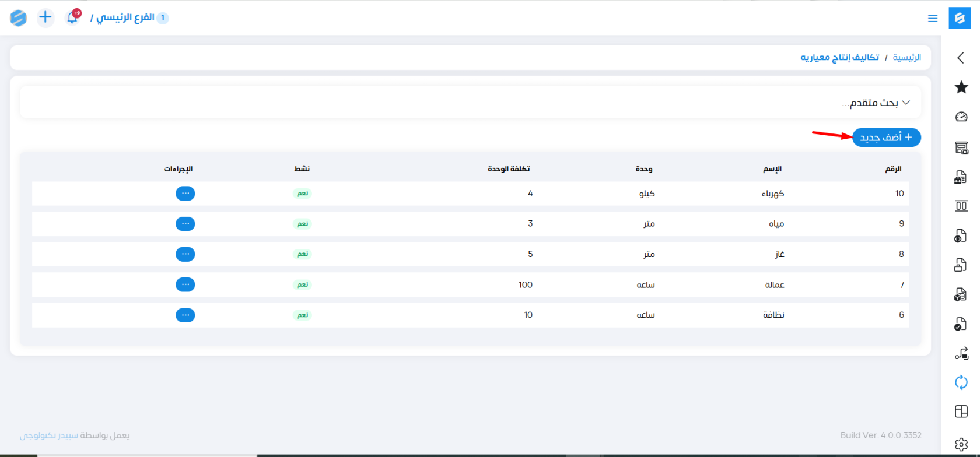
Task: Open the notifications bell
Action: tap(72, 17)
